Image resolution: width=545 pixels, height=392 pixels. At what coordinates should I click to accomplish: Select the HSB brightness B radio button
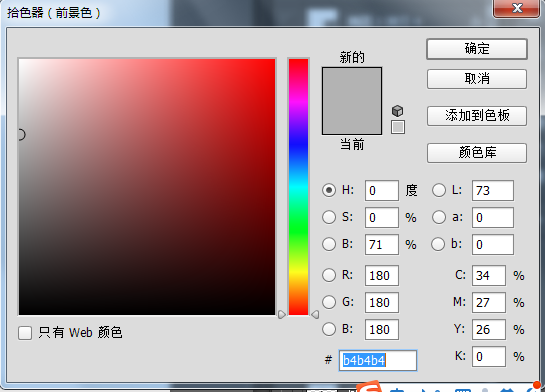click(x=329, y=244)
